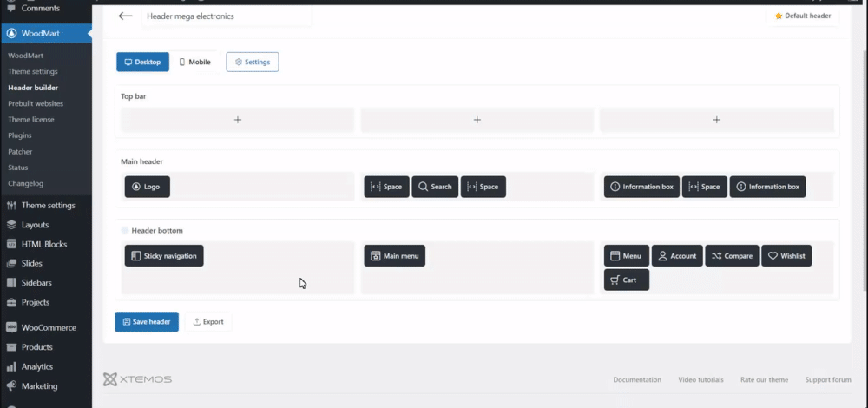Open Theme settings with sliders icon

(46, 206)
